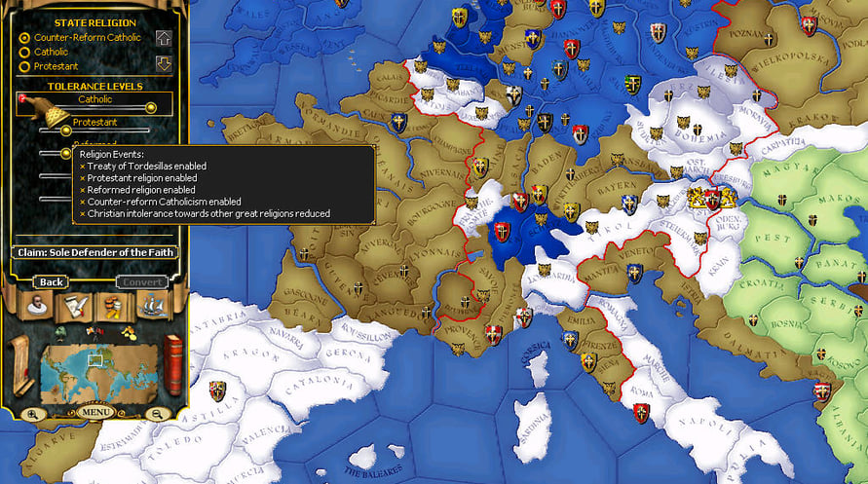Choose Protestant as state religion
868x484 pixels.
tap(49, 66)
